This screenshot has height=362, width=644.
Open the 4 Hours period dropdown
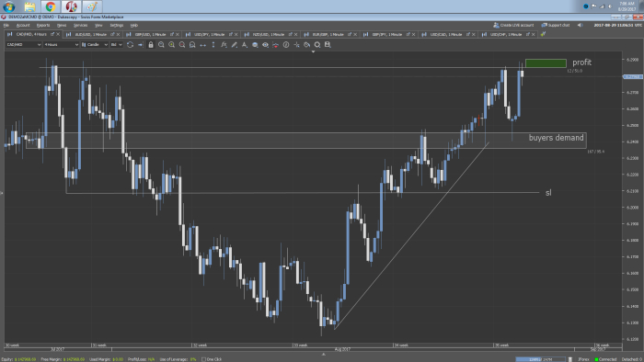point(62,45)
